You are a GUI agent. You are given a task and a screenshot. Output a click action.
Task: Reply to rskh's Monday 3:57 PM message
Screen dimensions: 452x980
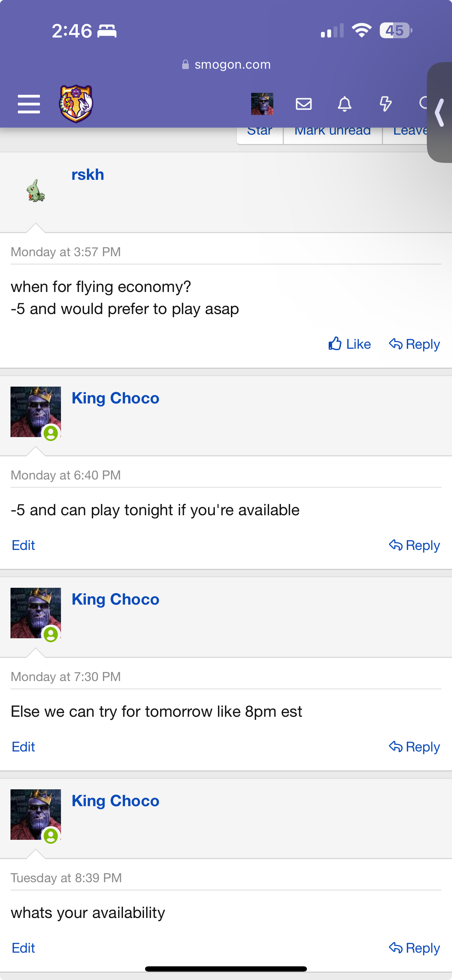[414, 344]
